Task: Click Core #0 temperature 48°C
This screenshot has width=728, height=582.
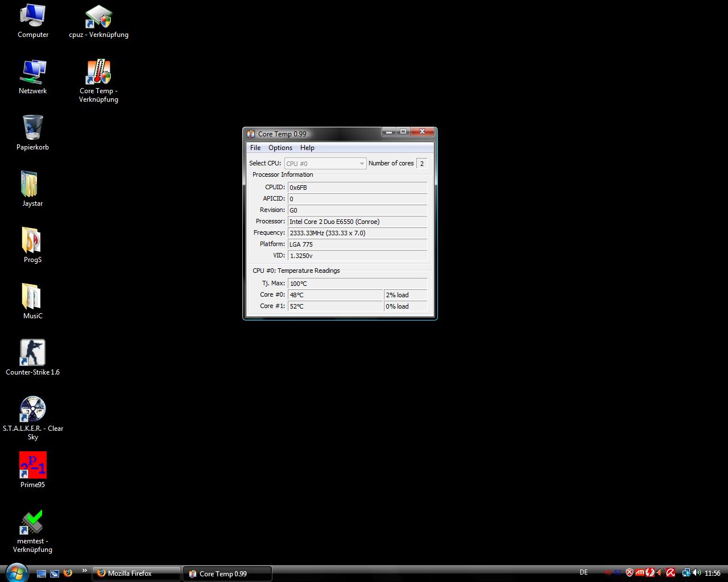Action: 336,295
